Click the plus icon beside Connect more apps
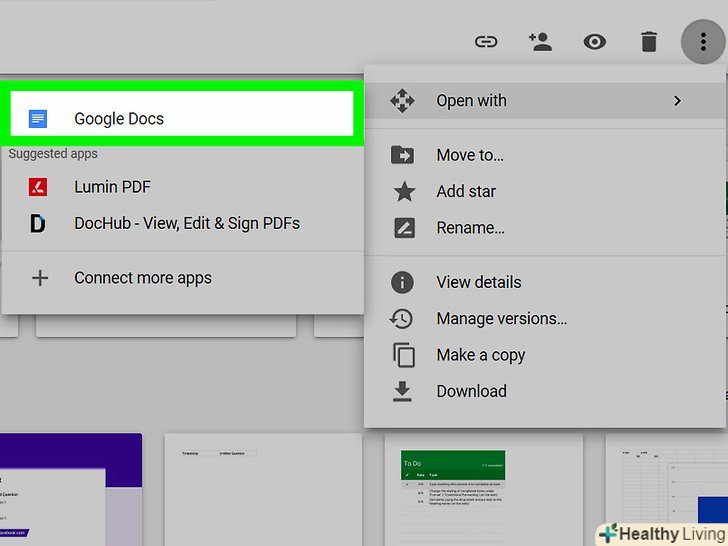728x546 pixels. pos(40,278)
